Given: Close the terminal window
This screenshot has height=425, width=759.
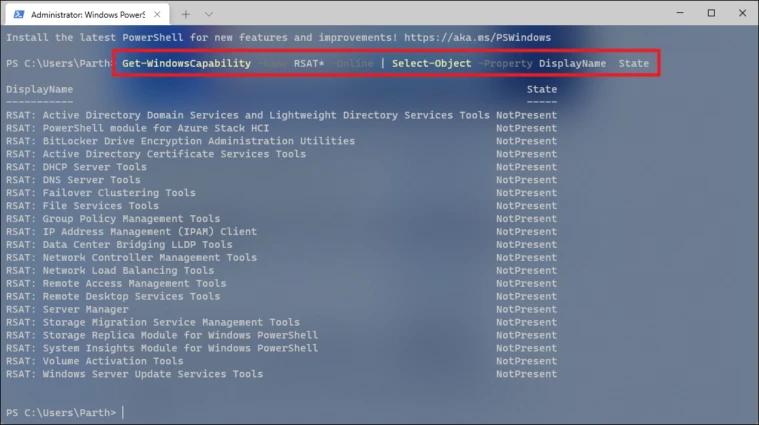Looking at the screenshot, I should click(743, 13).
